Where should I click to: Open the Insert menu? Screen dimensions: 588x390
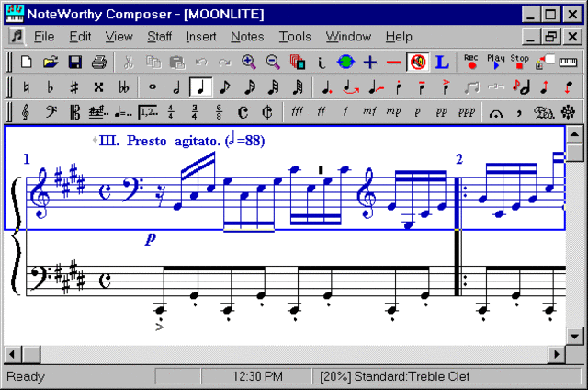click(x=201, y=37)
